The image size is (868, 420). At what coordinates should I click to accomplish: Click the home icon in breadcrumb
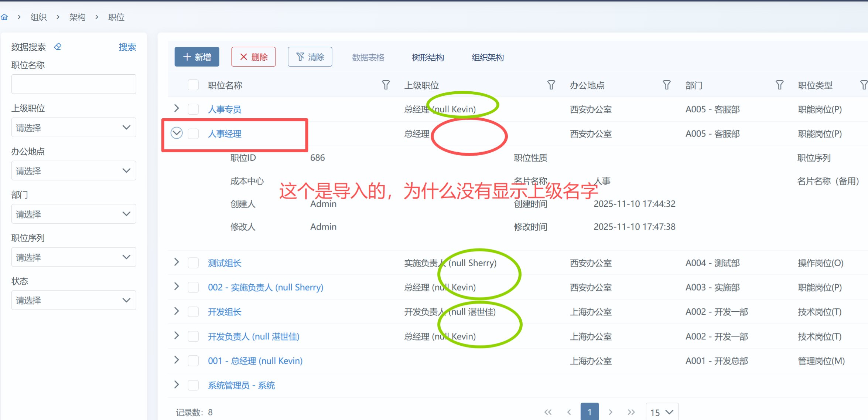click(x=4, y=17)
